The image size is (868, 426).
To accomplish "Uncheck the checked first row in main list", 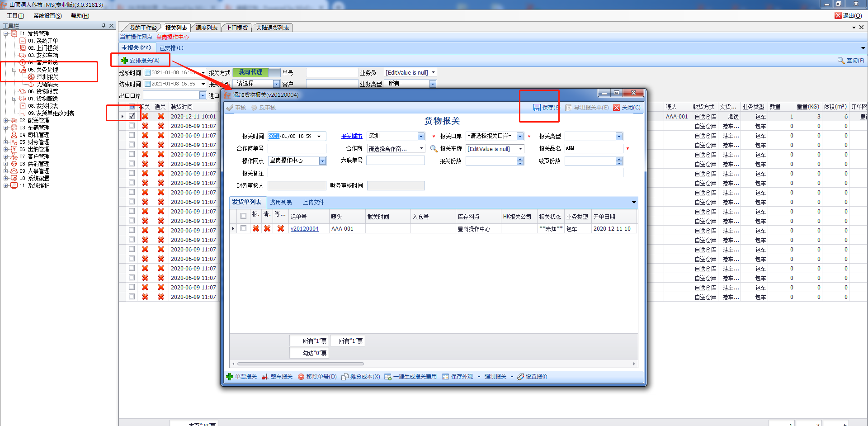I will tap(132, 116).
